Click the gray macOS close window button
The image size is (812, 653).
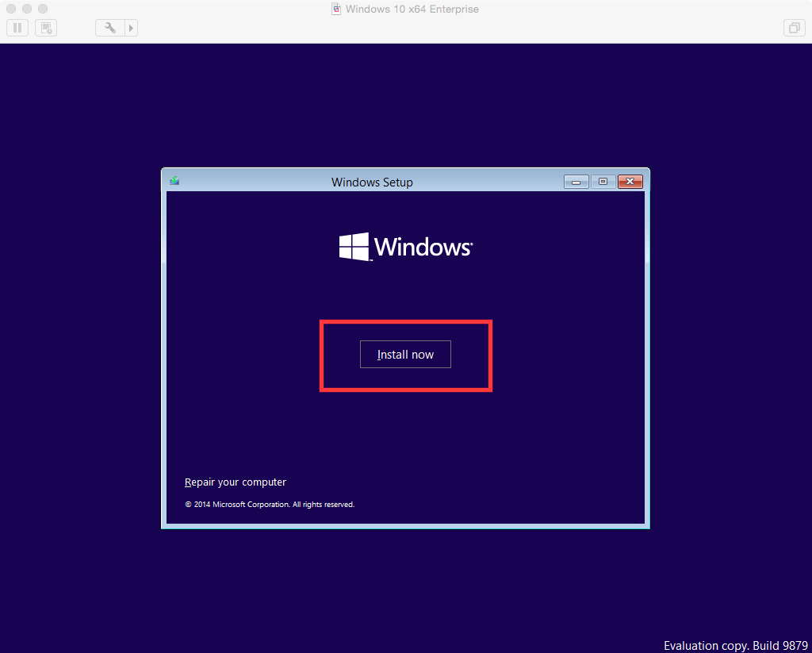(x=11, y=9)
